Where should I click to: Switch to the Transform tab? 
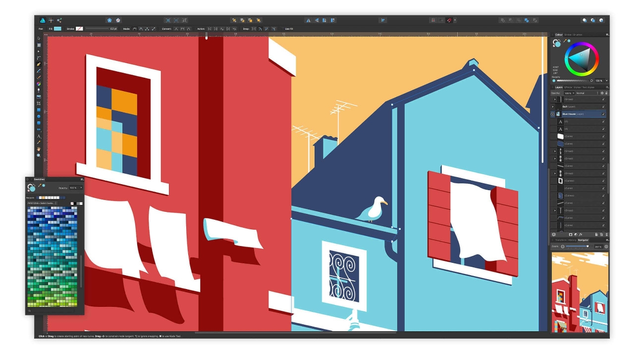561,240
